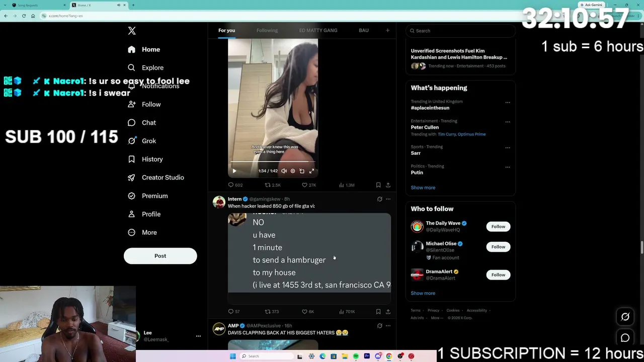Seek the video progress bar
644x362 pixels.
(x=273, y=162)
